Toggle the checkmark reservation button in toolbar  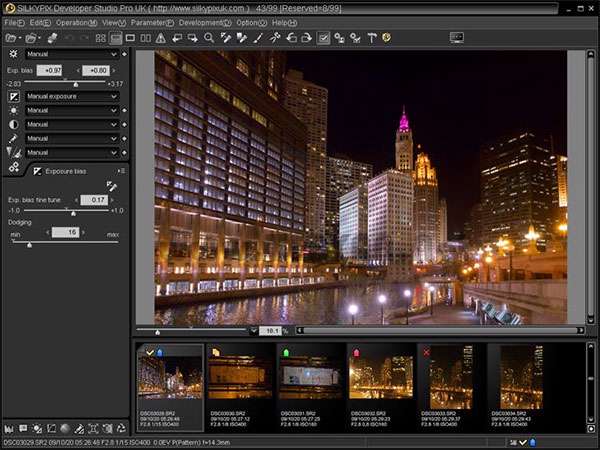click(323, 38)
